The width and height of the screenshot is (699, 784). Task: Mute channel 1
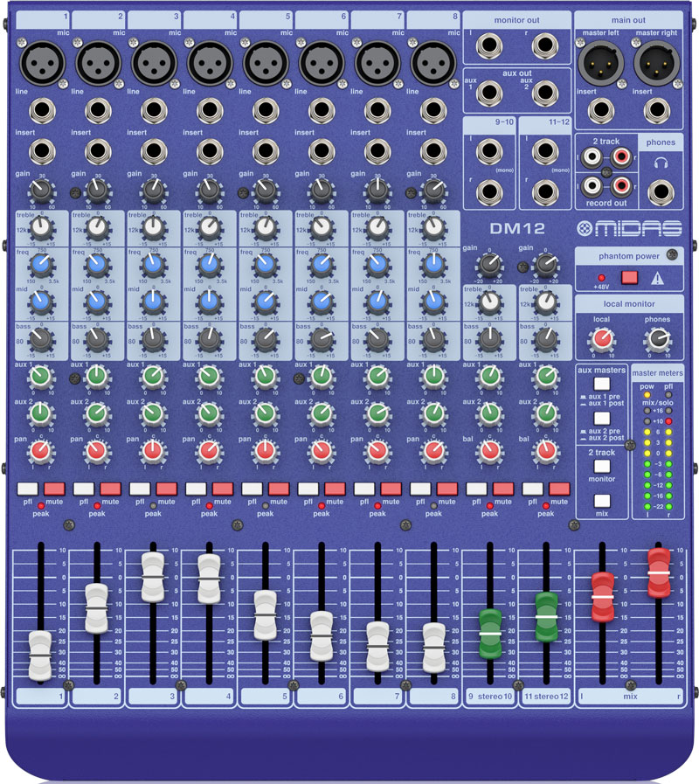(x=54, y=489)
